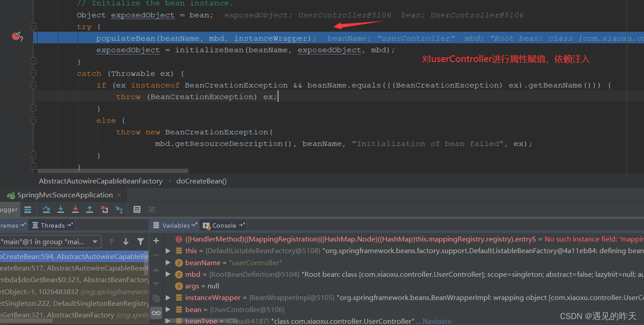Click the populateBean call in the highlighted line
The image size is (644, 325).
126,38
